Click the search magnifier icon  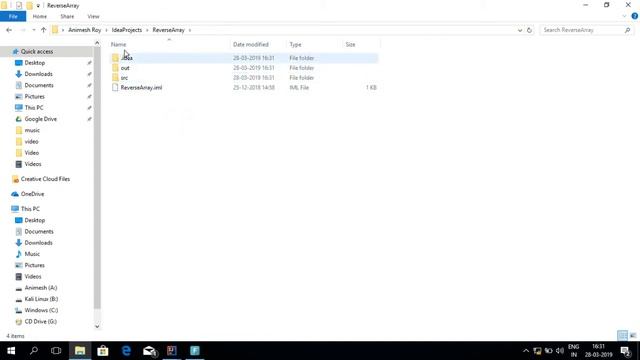[627, 30]
